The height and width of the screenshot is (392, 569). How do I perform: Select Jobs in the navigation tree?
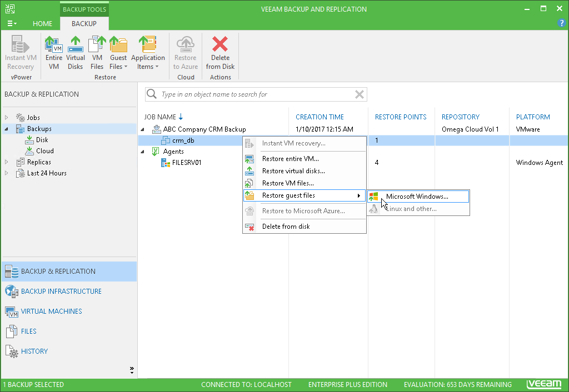click(x=33, y=118)
